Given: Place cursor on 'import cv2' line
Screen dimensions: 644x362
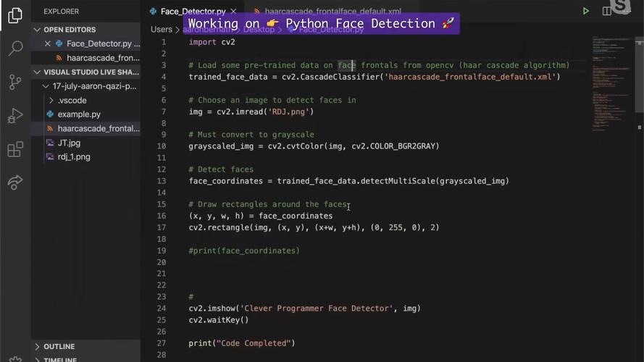Looking at the screenshot, I should (x=212, y=42).
